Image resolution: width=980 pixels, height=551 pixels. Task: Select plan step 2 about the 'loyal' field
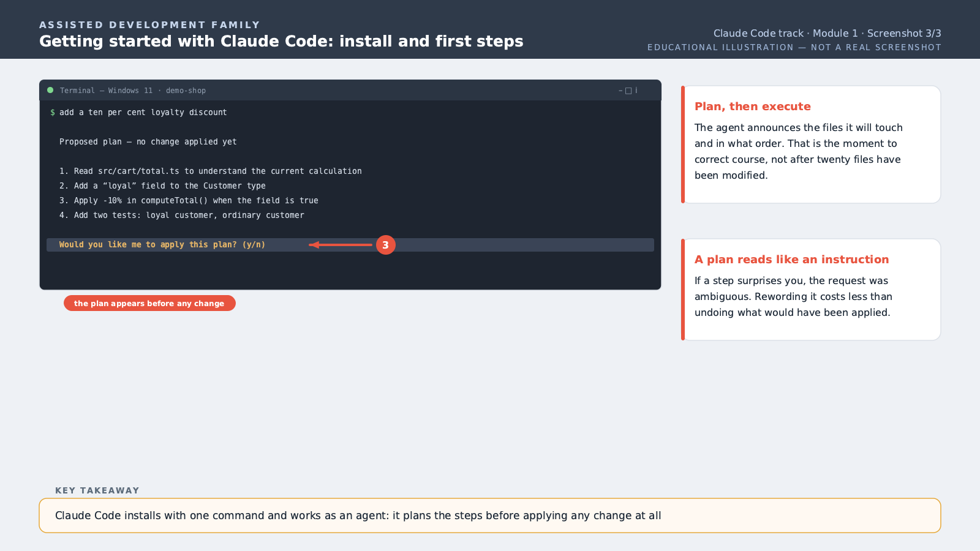coord(163,186)
